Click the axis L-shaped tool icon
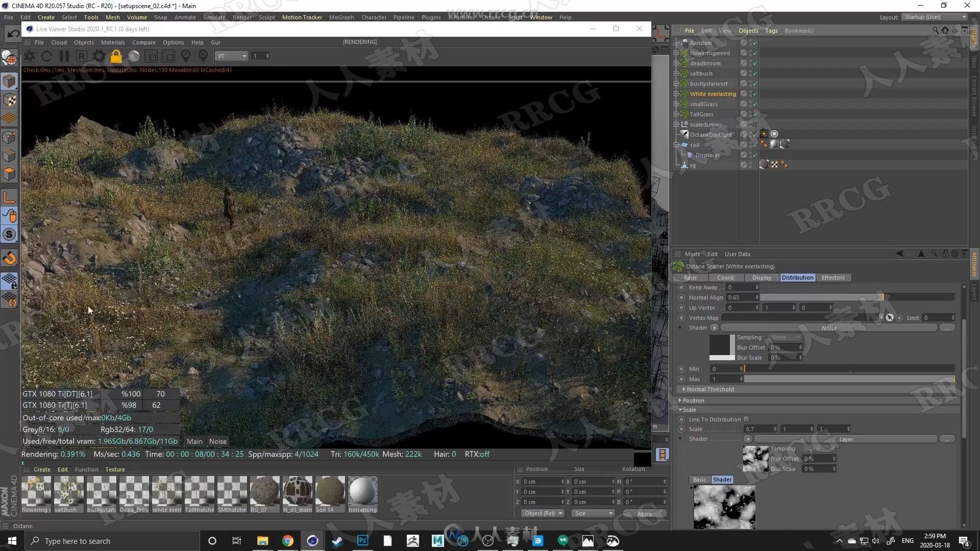Image resolution: width=980 pixels, height=551 pixels. pos(10,197)
